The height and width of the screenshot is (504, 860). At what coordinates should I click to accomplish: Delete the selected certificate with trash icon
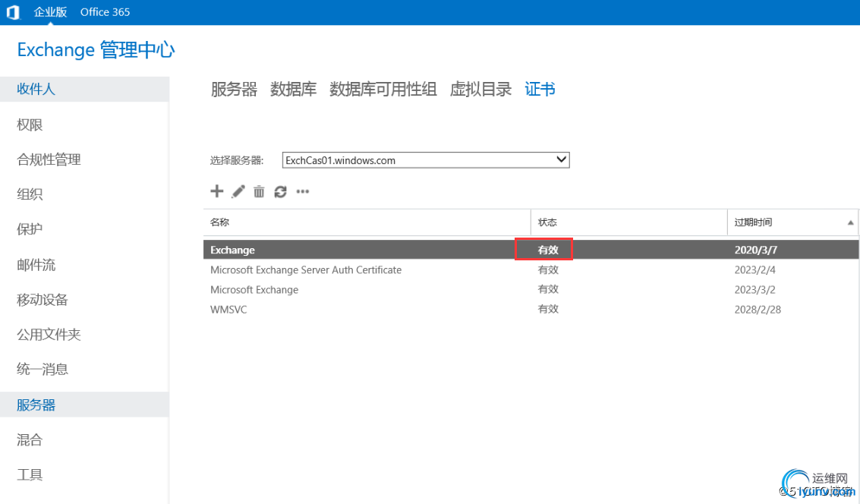pyautogui.click(x=259, y=191)
